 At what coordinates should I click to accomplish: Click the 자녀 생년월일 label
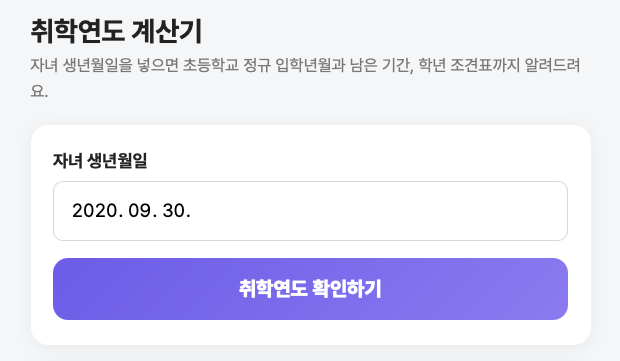(100, 161)
